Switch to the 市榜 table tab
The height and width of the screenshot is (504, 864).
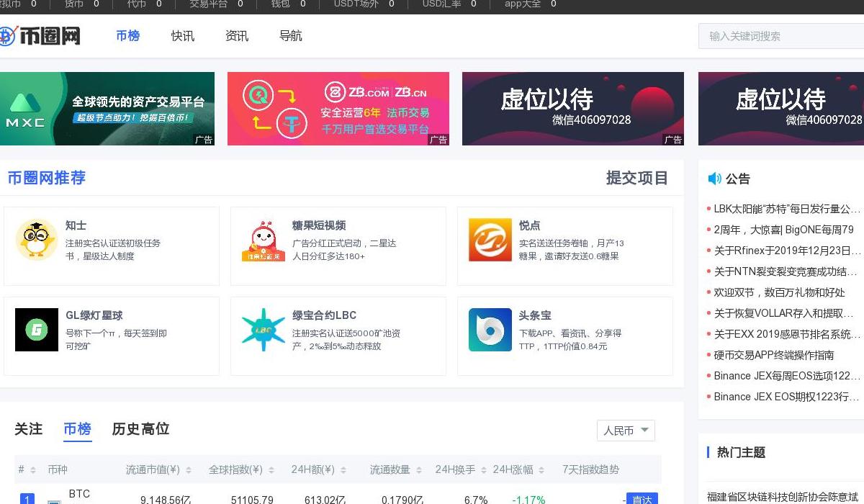(77, 429)
